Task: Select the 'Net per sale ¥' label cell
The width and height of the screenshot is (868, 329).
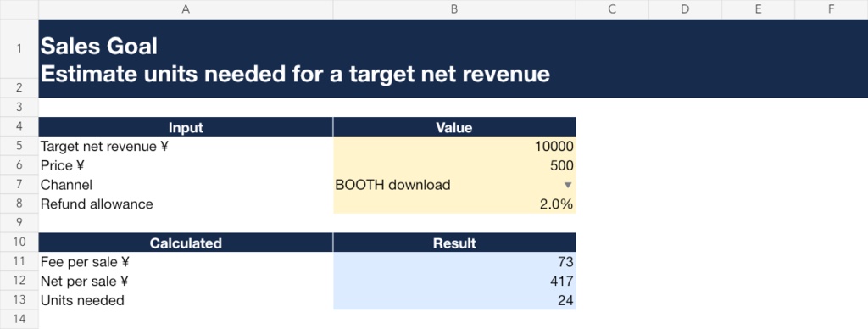Action: (x=186, y=281)
